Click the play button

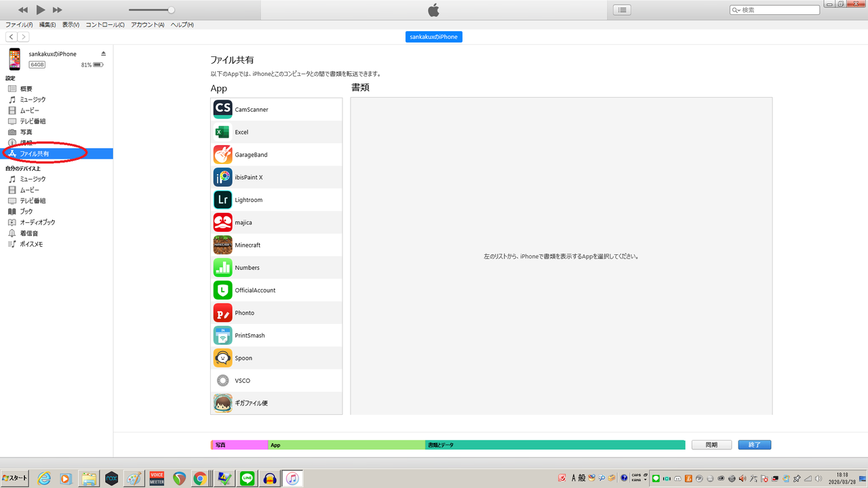pos(41,9)
